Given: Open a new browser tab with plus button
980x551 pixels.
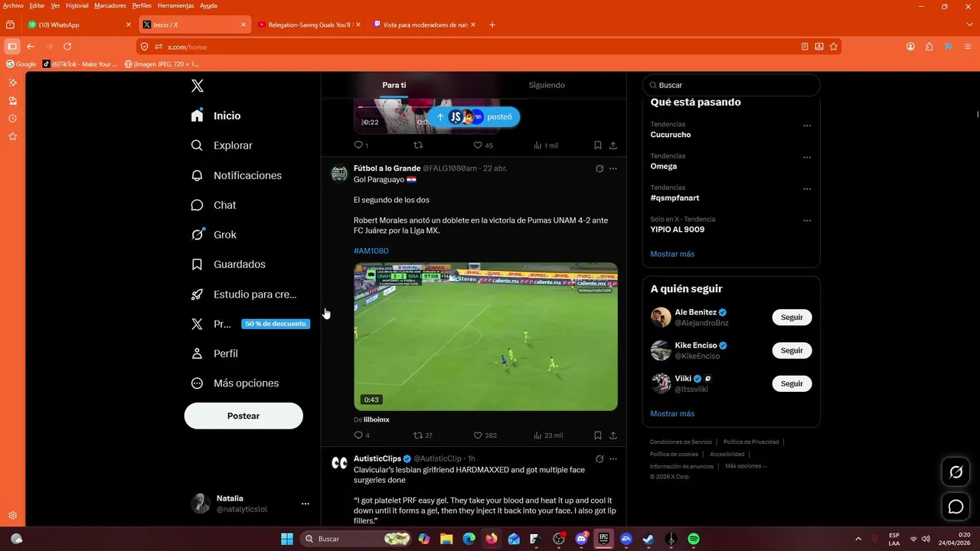Looking at the screenshot, I should pyautogui.click(x=492, y=24).
